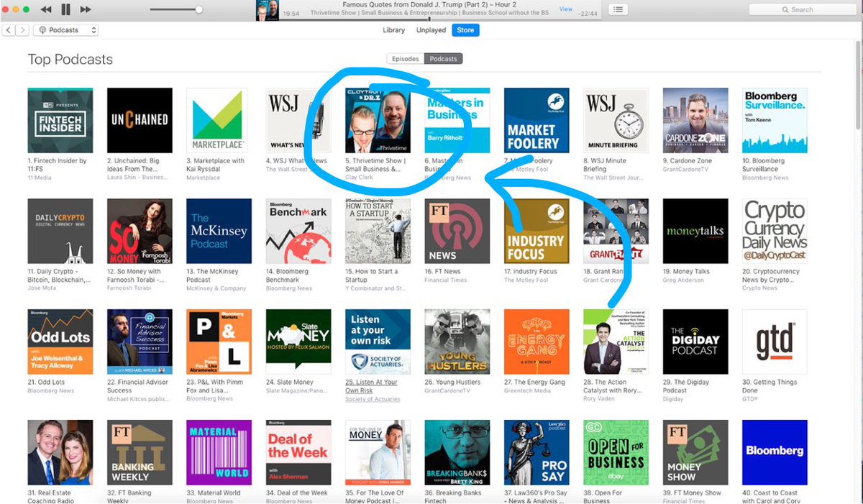Viewport: 863px width, 504px height.
Task: Open the Podcasts media dropdown
Action: click(x=65, y=30)
